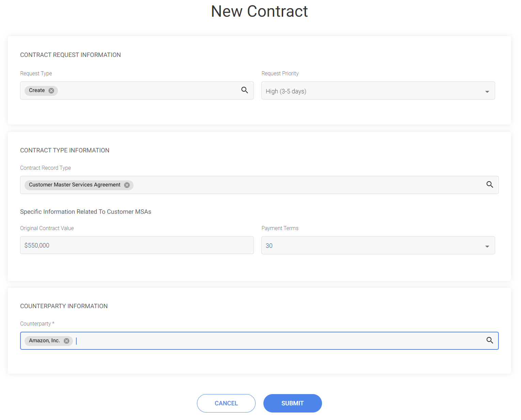Expand the Payment Terms dropdown

click(x=378, y=245)
